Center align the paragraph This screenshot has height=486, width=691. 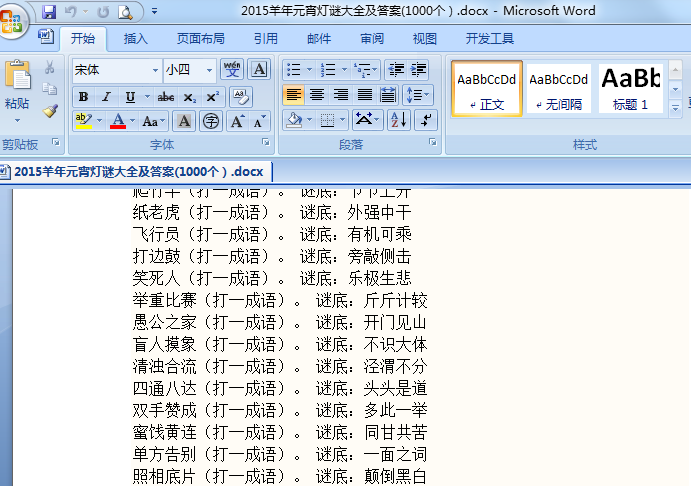click(x=317, y=95)
